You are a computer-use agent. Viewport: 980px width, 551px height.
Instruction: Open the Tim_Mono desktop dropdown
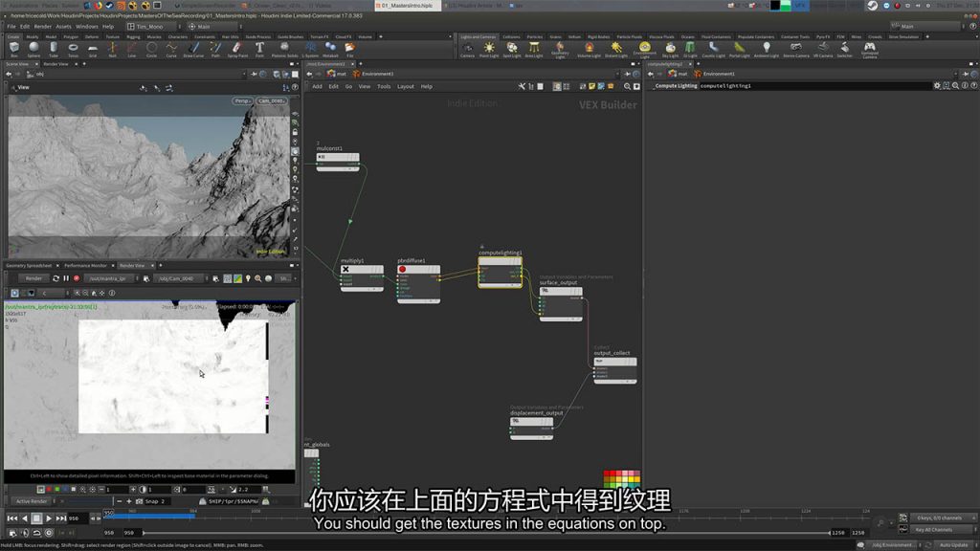[x=149, y=27]
